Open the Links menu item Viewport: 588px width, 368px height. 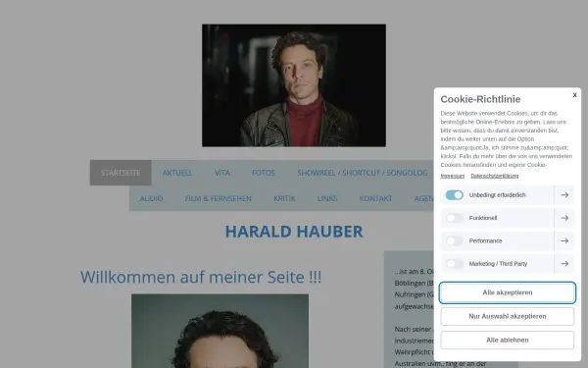tap(327, 198)
